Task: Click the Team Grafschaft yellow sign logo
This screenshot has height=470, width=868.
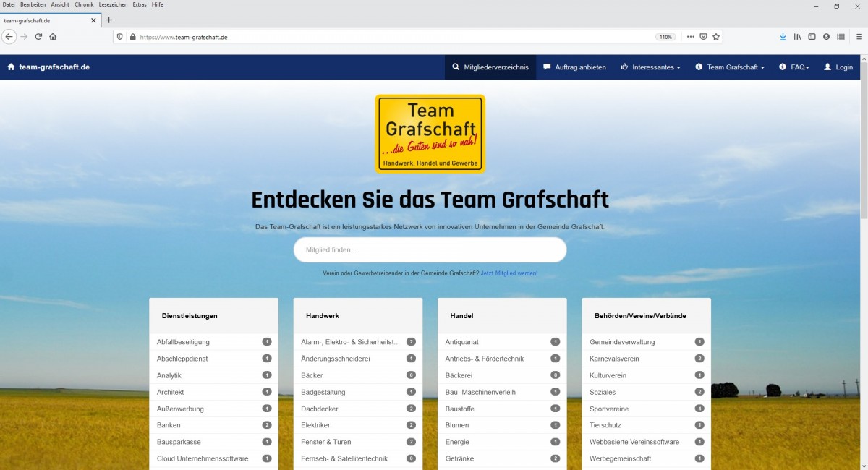Action: click(x=430, y=134)
